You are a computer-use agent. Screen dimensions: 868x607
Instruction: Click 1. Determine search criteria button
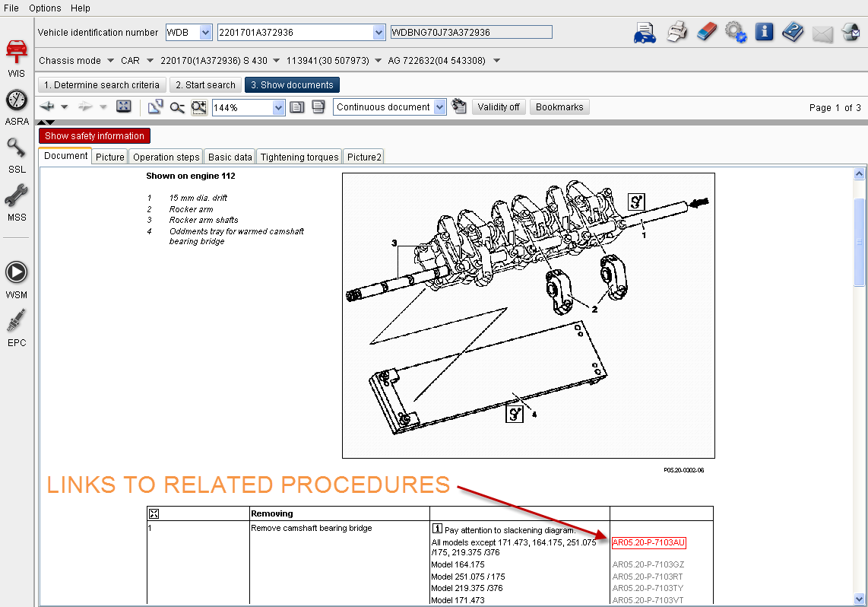[x=102, y=84]
